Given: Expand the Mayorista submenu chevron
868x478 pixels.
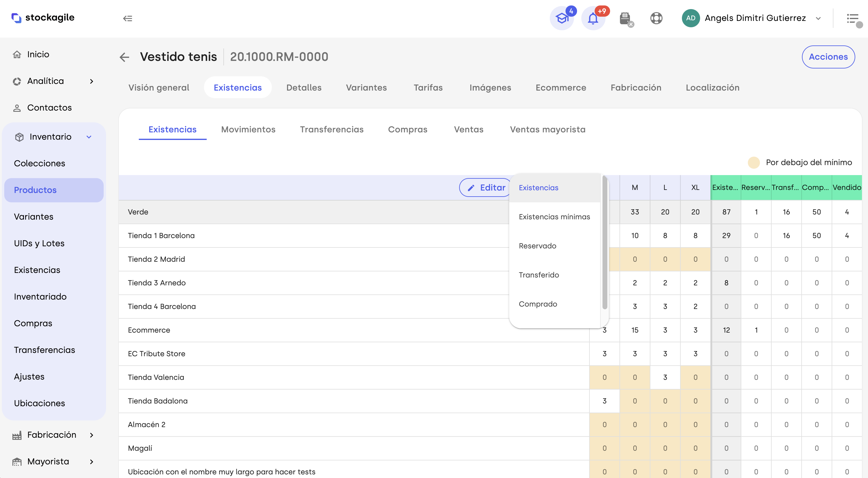Looking at the screenshot, I should point(92,462).
